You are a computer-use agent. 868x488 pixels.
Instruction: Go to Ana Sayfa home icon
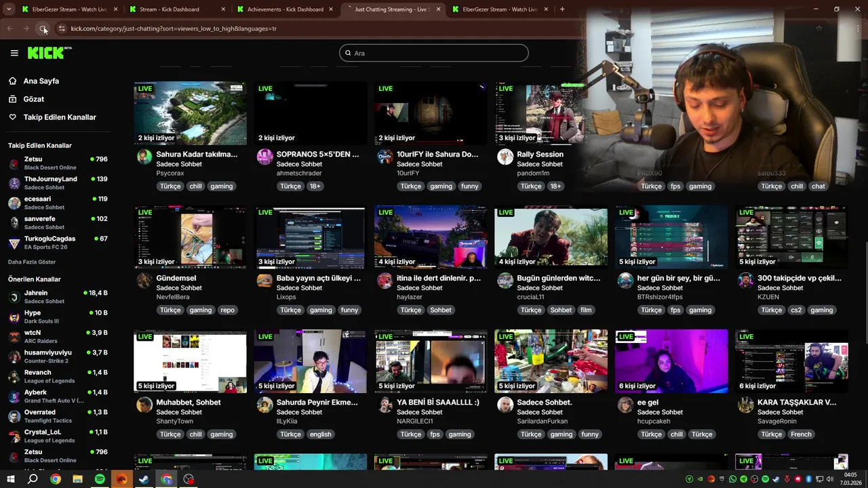12,81
